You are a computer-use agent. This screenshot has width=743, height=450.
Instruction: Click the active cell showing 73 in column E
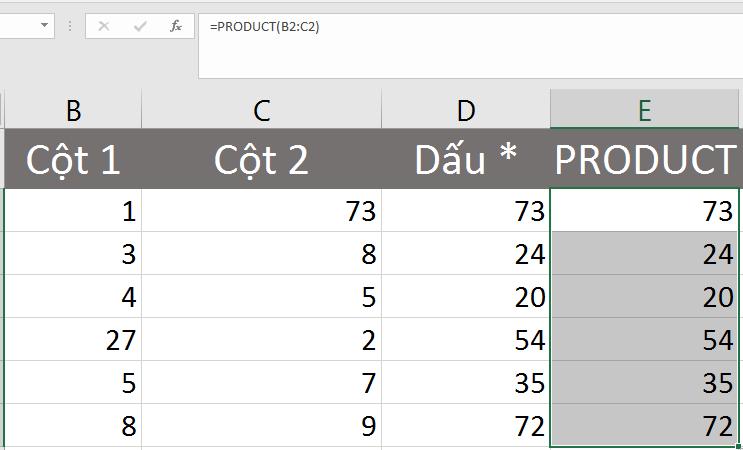(645, 211)
